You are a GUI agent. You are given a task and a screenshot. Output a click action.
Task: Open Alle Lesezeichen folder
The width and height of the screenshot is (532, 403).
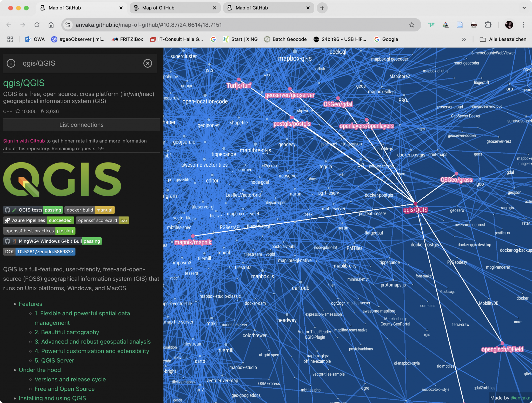click(503, 39)
